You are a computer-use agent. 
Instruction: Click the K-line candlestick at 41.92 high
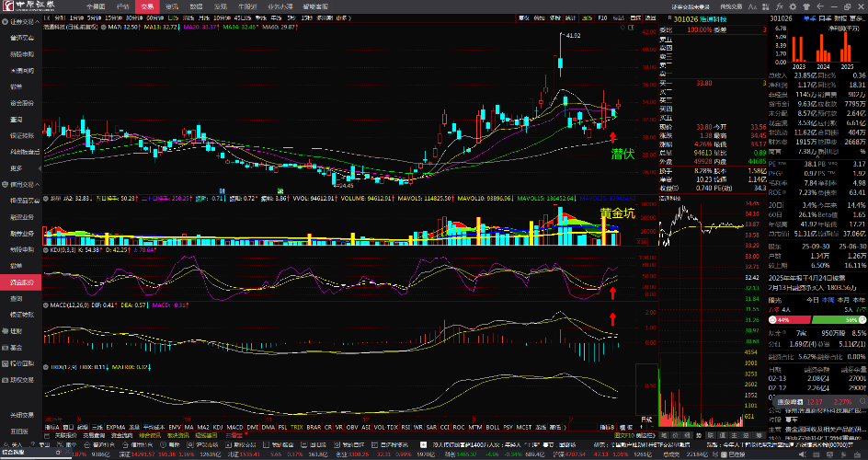tap(560, 55)
